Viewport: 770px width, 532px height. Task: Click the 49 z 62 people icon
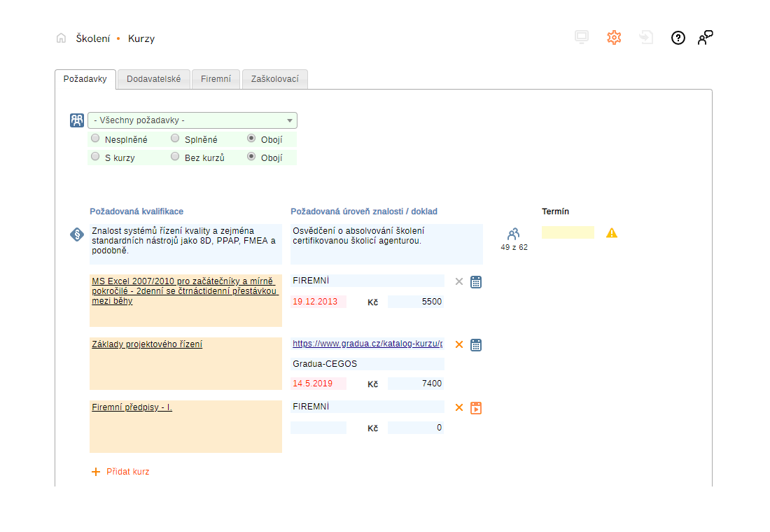(514, 234)
